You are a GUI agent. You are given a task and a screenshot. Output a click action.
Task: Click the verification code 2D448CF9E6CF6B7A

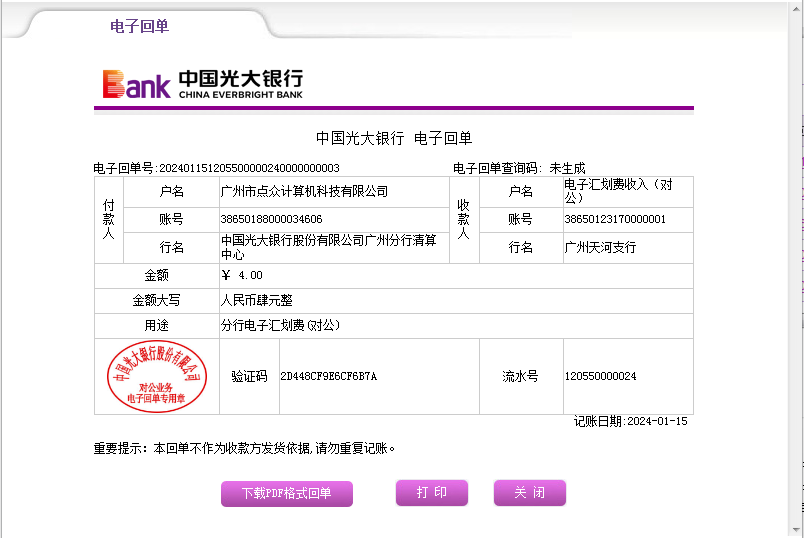pyautogui.click(x=328, y=377)
